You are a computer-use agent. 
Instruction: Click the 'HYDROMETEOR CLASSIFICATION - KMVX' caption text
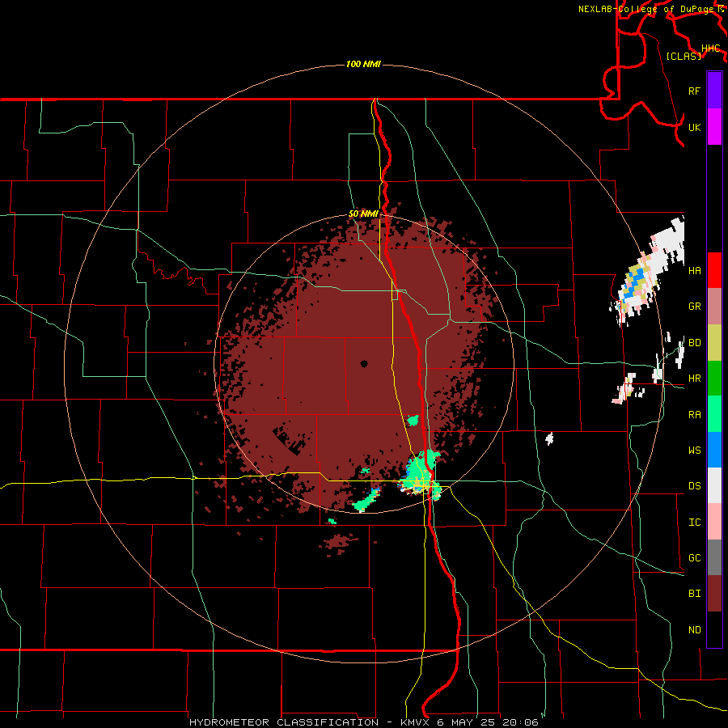click(311, 722)
